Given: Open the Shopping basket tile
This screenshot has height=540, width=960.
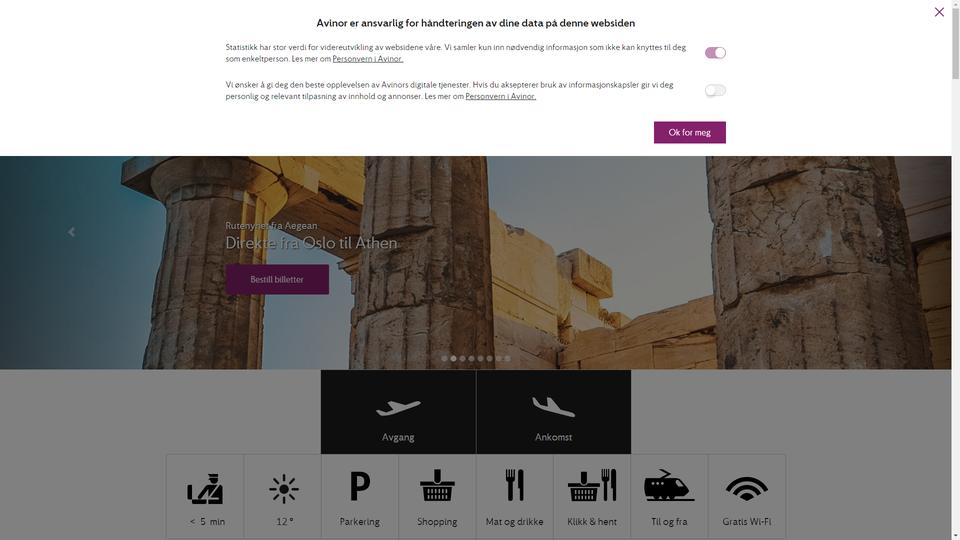Looking at the screenshot, I should point(437,497).
